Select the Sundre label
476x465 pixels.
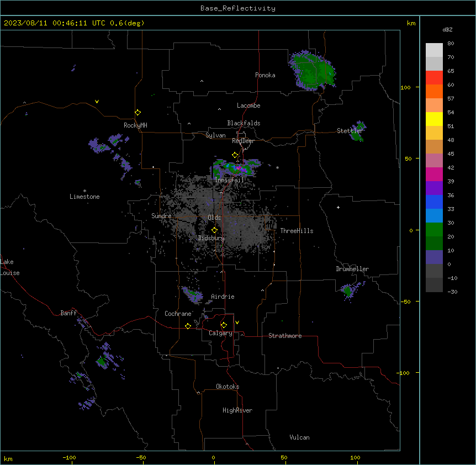(161, 216)
